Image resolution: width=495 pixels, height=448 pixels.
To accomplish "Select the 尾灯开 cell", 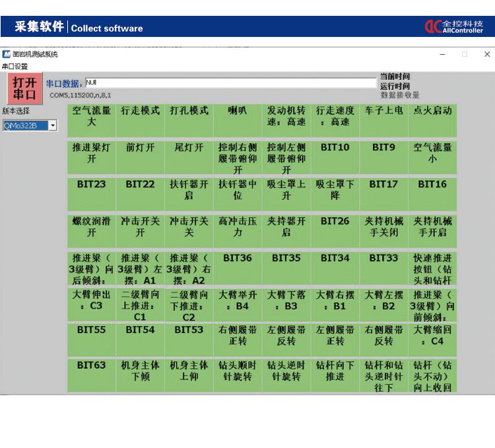I will coord(189,157).
